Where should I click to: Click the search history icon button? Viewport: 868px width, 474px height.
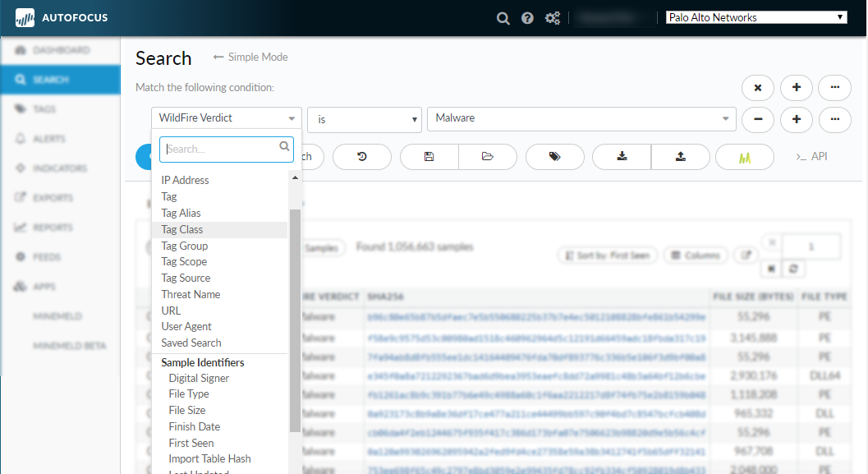coord(362,157)
